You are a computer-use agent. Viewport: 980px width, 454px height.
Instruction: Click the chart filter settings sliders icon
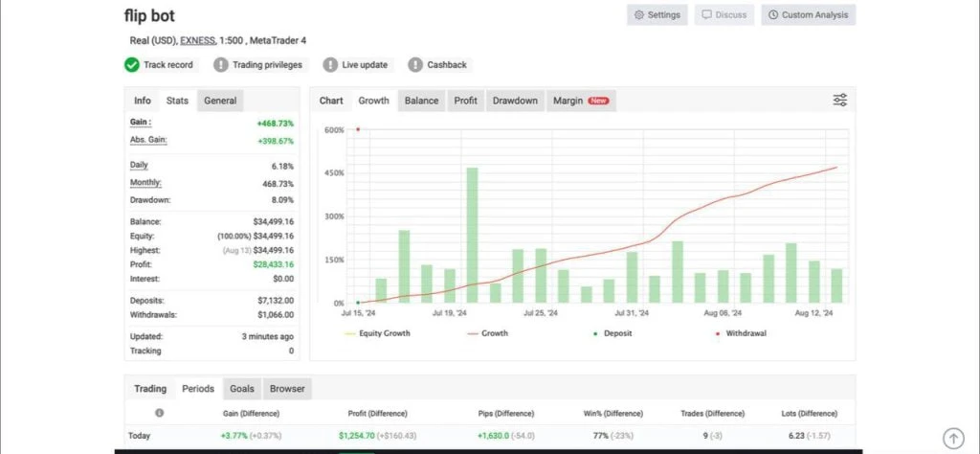839,101
